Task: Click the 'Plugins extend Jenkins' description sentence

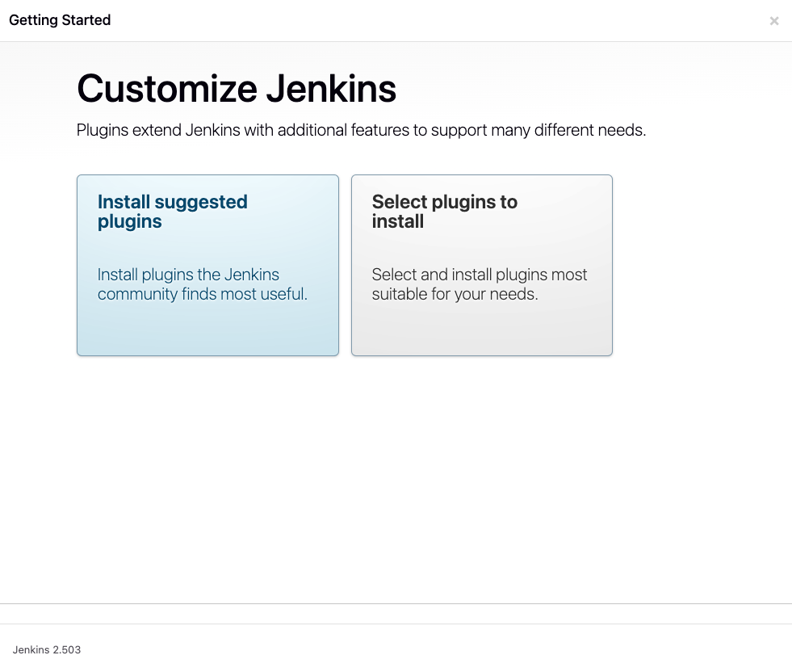Action: [361, 130]
